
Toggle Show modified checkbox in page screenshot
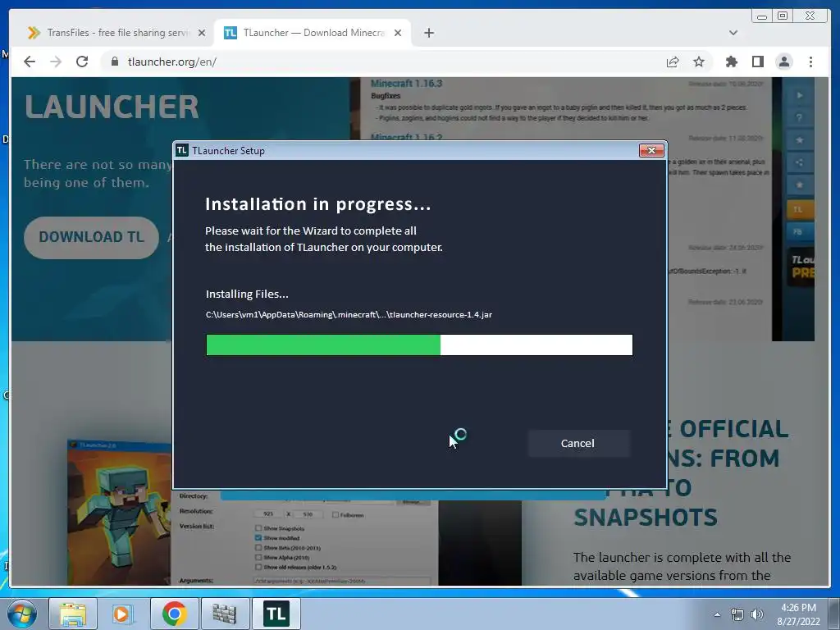point(258,538)
